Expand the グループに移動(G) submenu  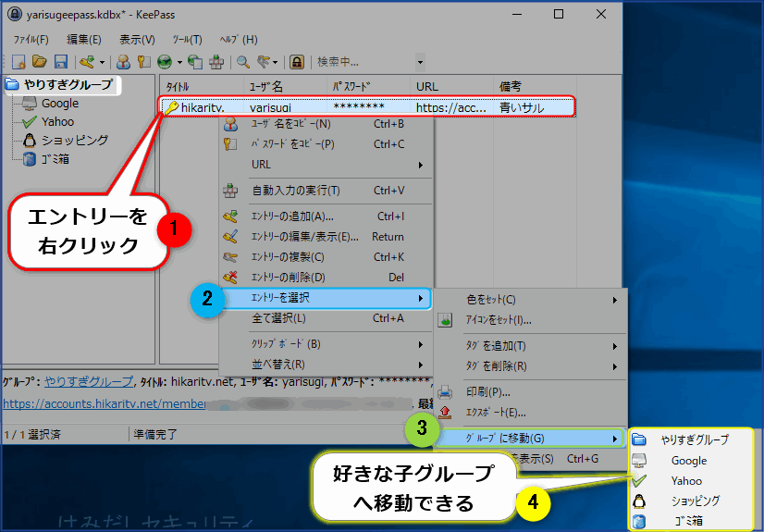pos(530,439)
